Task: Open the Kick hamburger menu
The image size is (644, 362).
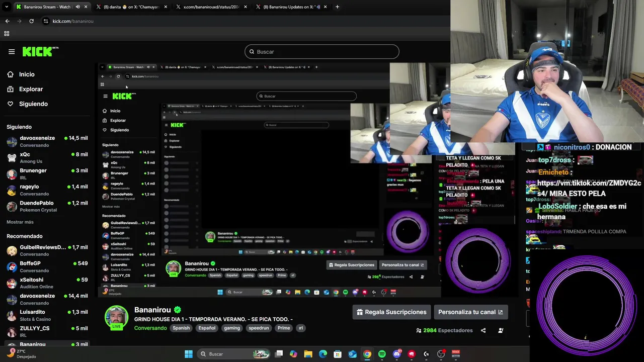Action: tap(12, 51)
